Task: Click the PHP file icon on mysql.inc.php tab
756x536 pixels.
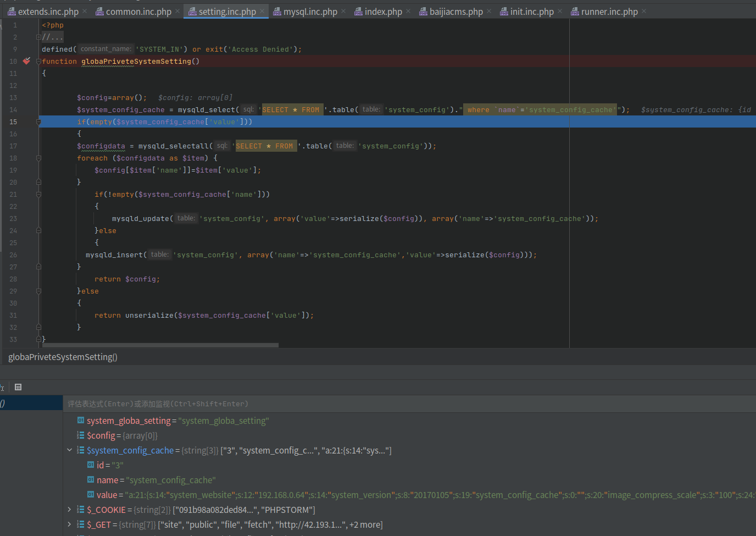Action: (x=277, y=12)
